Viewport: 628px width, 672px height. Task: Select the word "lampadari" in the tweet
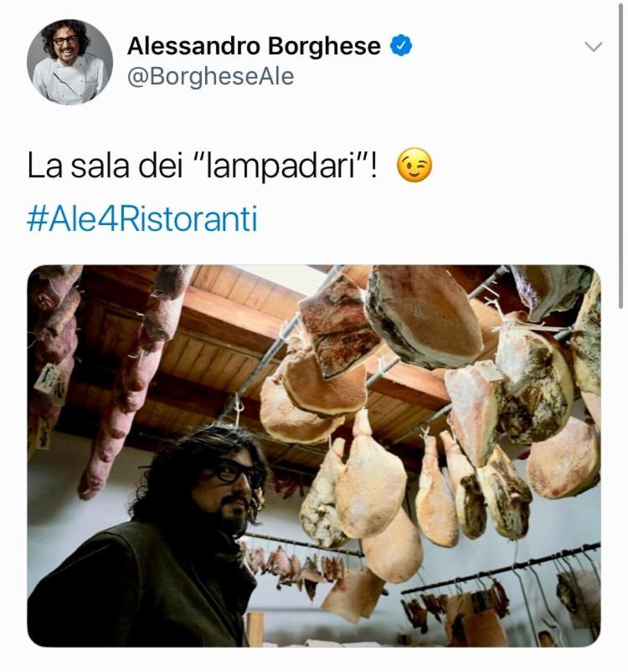tap(281, 167)
